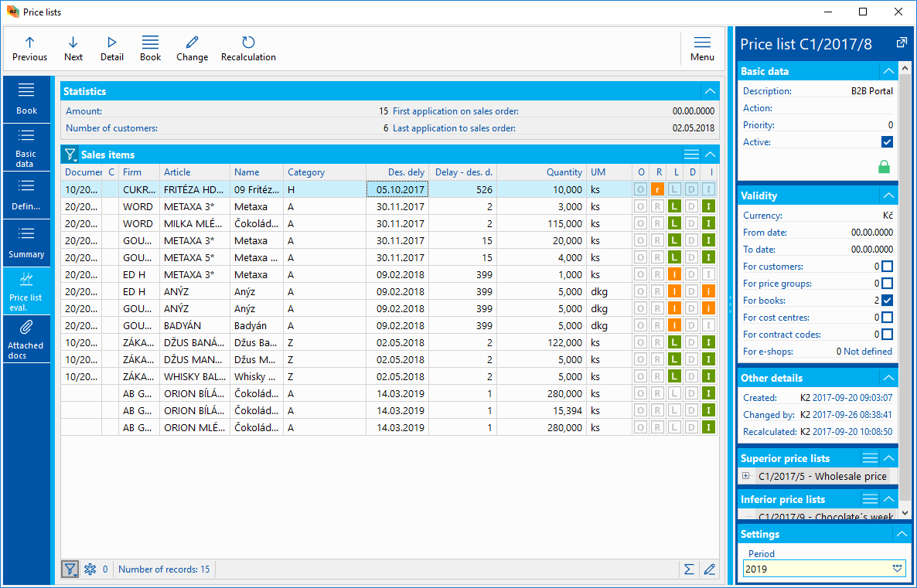
Task: Switch to the Attached docs side tab
Action: pos(26,339)
